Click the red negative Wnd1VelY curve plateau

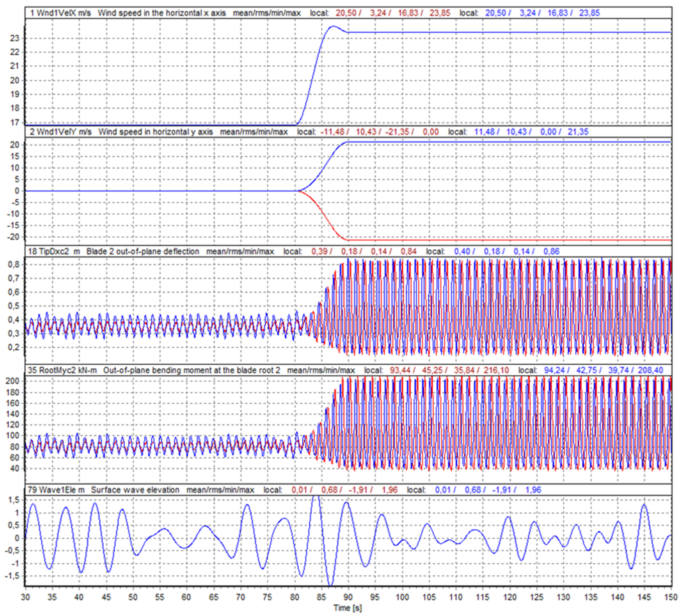(x=507, y=240)
